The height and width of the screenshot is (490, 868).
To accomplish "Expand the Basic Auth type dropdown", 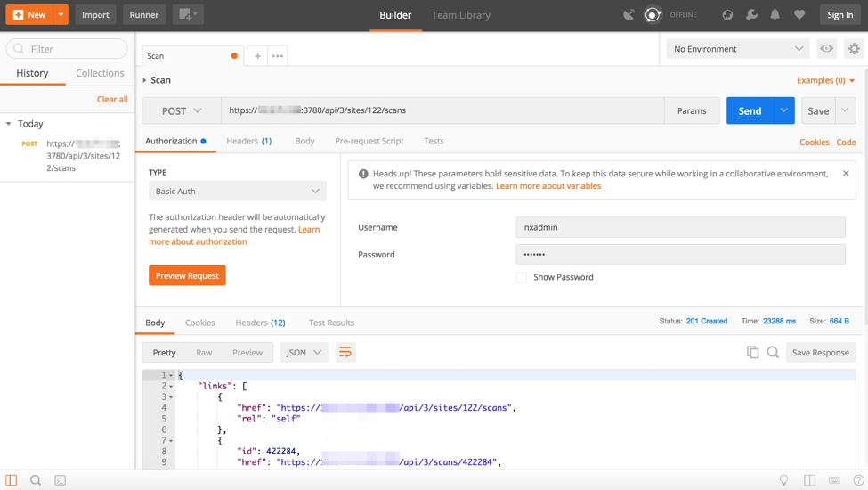I will tap(237, 191).
